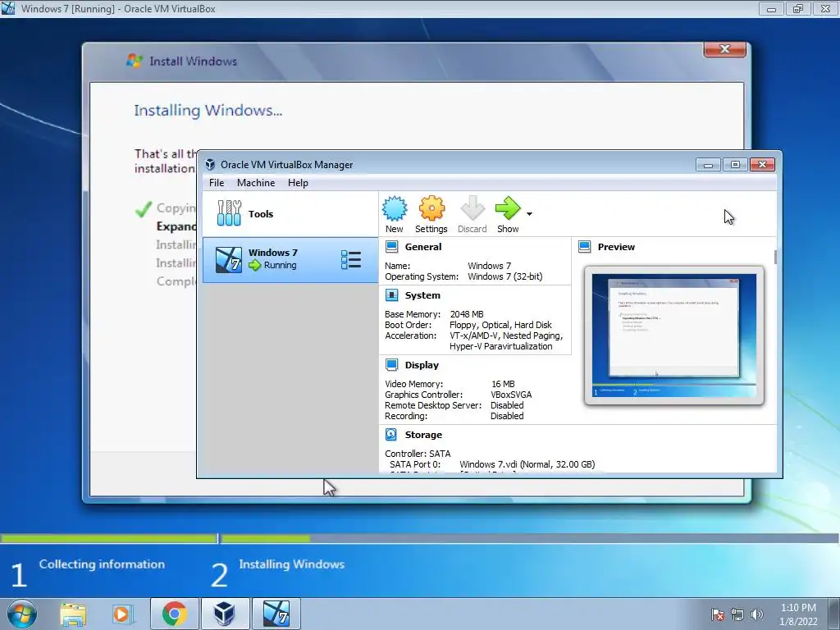
Task: Click the 'Windows 7 (32-bit)' operating system value
Action: (x=505, y=277)
